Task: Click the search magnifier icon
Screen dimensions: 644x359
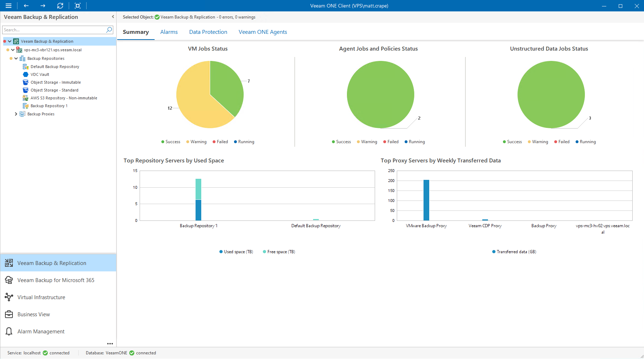Action: point(109,30)
